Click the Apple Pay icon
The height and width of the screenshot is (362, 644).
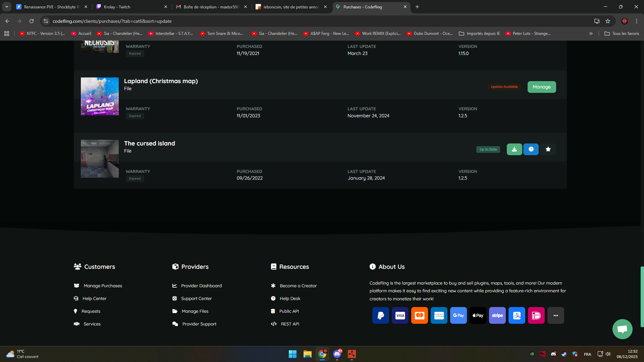478,315
